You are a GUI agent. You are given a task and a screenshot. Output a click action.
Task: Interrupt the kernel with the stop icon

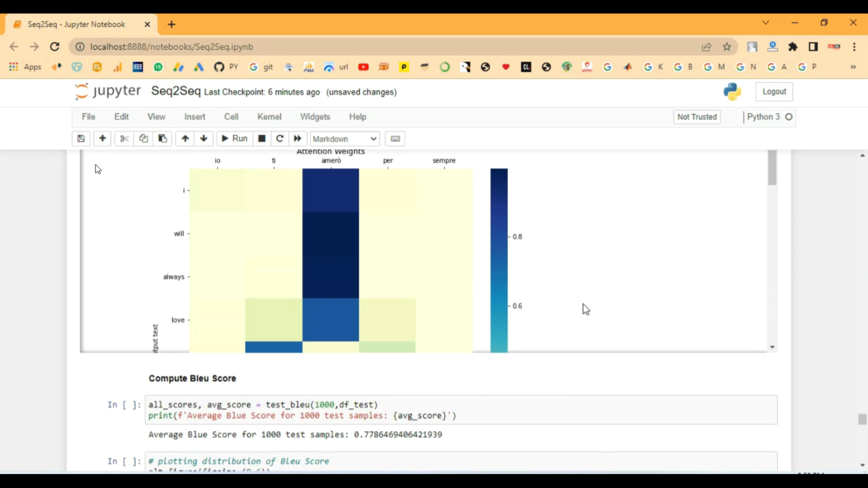pos(262,139)
